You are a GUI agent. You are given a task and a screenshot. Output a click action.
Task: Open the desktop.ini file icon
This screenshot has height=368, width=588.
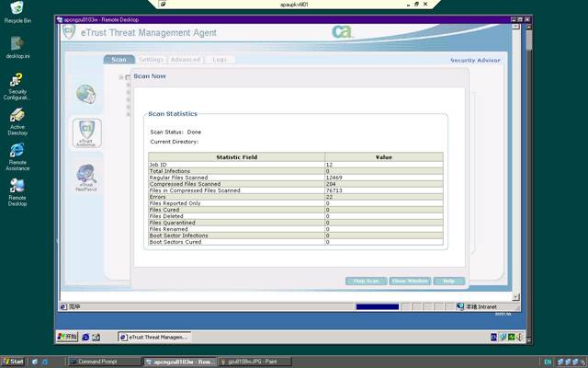[x=17, y=44]
